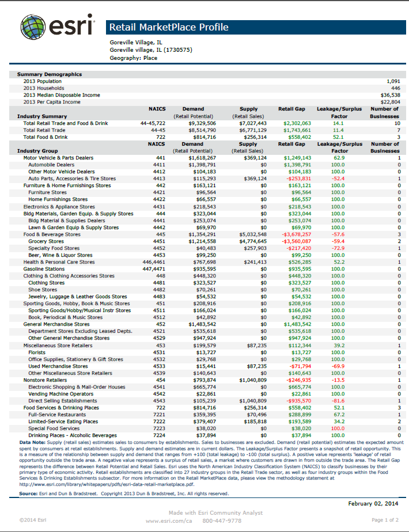This screenshot has width=409, height=532.
Task: Select the Goreville Village, IL heading
Action: coord(136,43)
